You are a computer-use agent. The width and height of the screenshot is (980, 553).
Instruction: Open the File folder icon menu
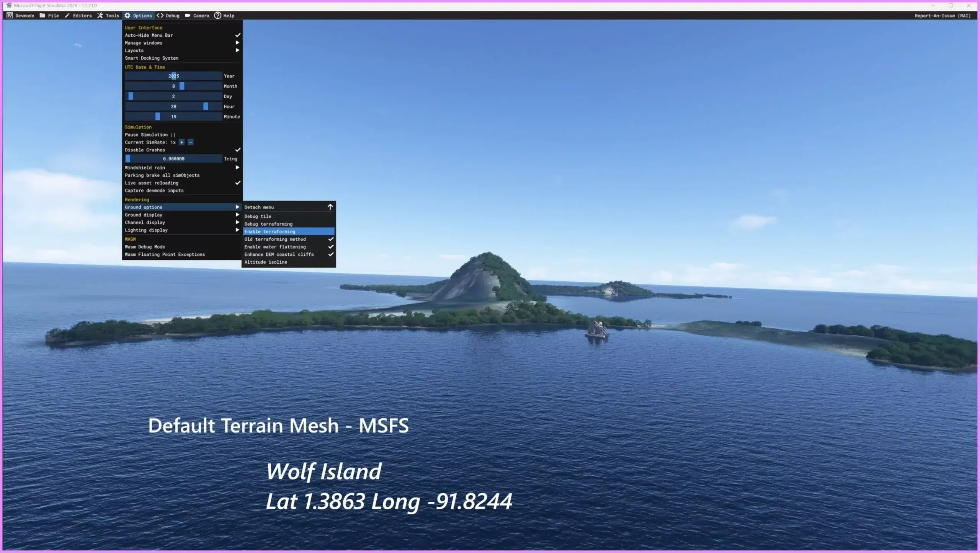(42, 16)
